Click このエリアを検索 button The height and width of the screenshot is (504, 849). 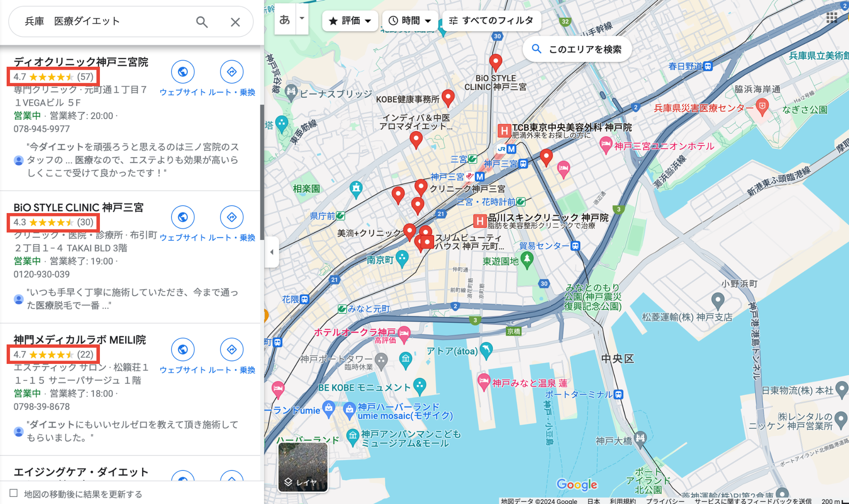577,49
